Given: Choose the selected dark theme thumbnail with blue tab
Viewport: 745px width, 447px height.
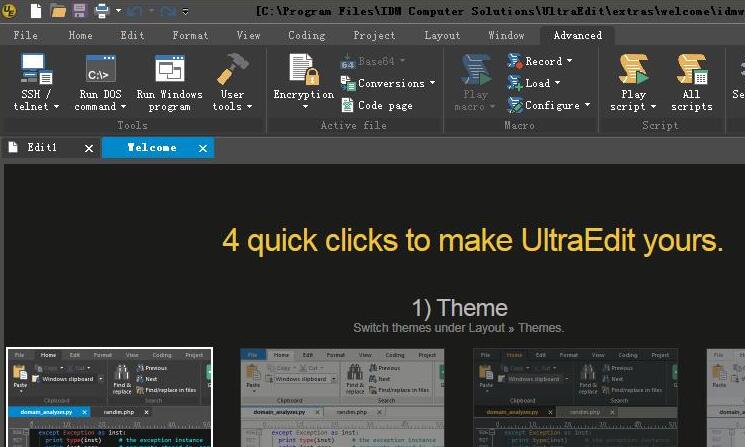Looking at the screenshot, I should click(x=109, y=397).
